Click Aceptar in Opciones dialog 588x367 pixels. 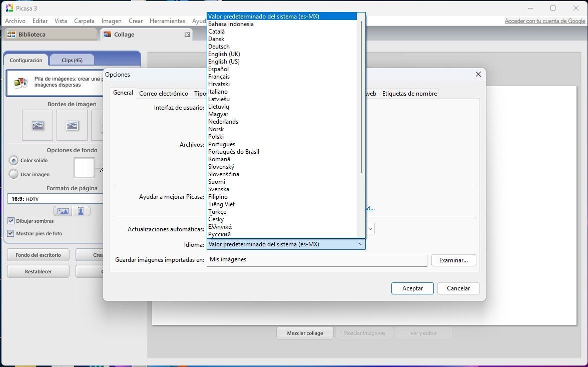(x=412, y=288)
